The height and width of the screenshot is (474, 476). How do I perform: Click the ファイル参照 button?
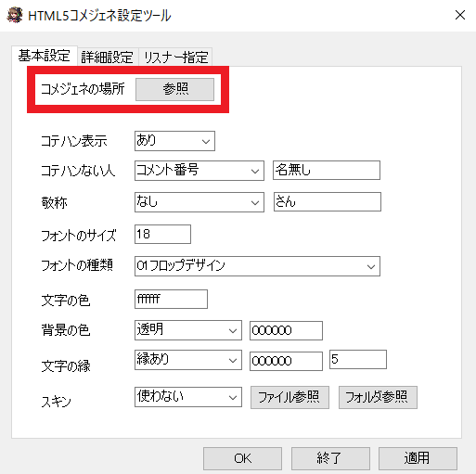click(289, 397)
